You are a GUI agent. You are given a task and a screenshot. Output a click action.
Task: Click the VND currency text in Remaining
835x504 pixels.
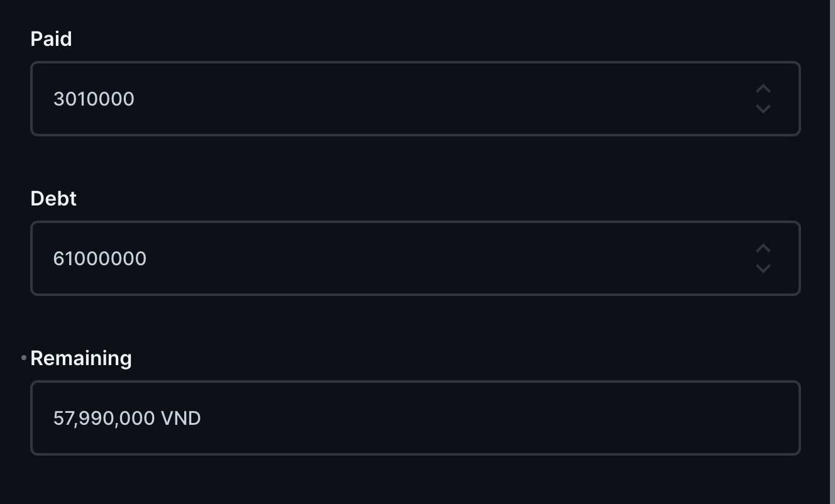tap(182, 418)
